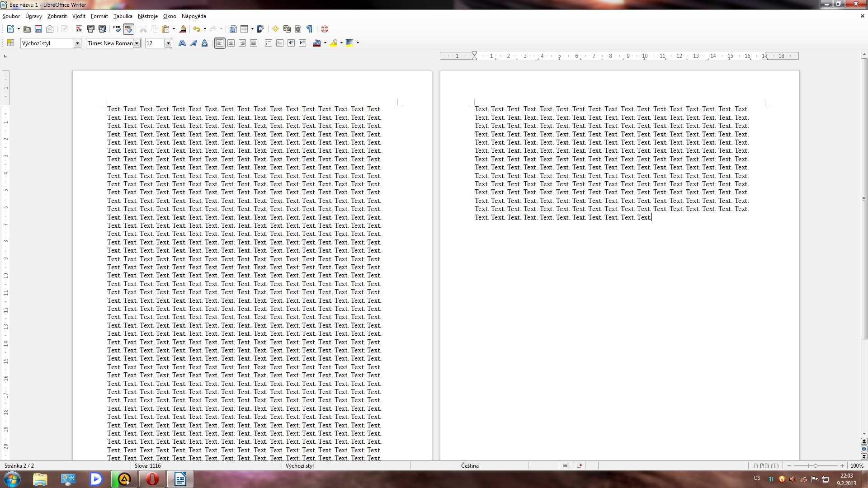Click the Undo arrow icon
The image size is (868, 488).
[196, 29]
